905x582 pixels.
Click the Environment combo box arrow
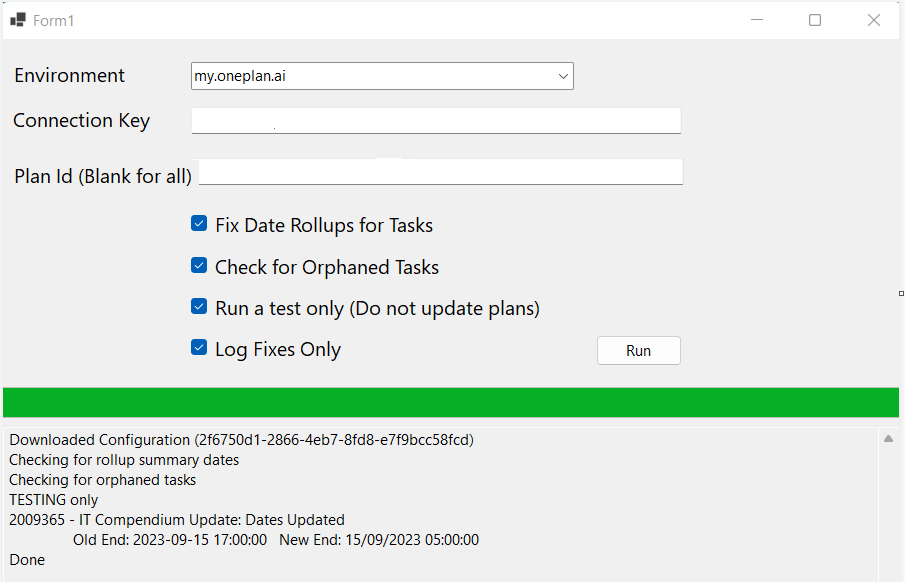pos(563,76)
